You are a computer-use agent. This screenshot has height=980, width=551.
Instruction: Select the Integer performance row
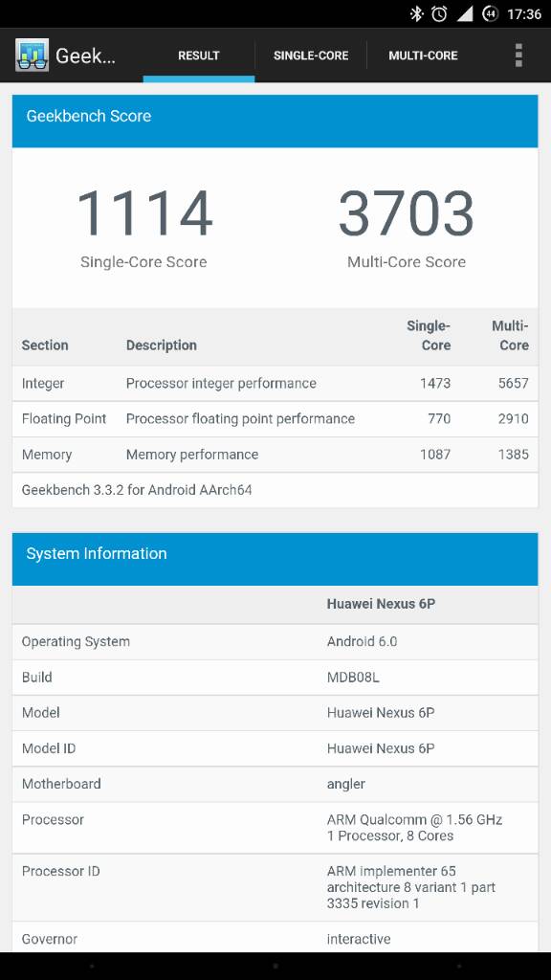pyautogui.click(x=275, y=383)
